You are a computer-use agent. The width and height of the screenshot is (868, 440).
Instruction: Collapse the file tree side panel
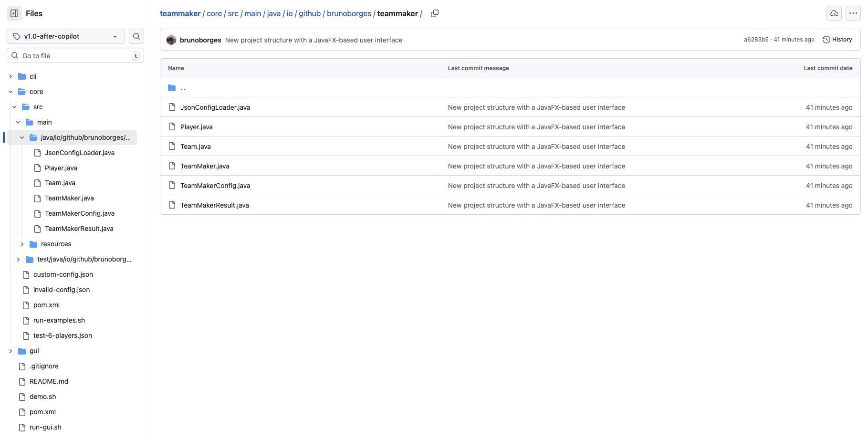[14, 13]
